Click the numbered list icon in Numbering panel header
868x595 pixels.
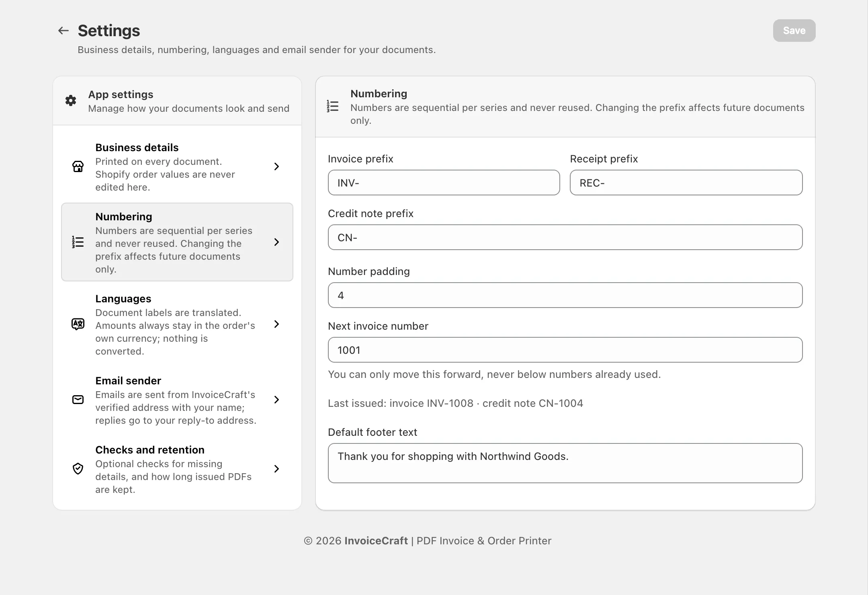pyautogui.click(x=333, y=106)
